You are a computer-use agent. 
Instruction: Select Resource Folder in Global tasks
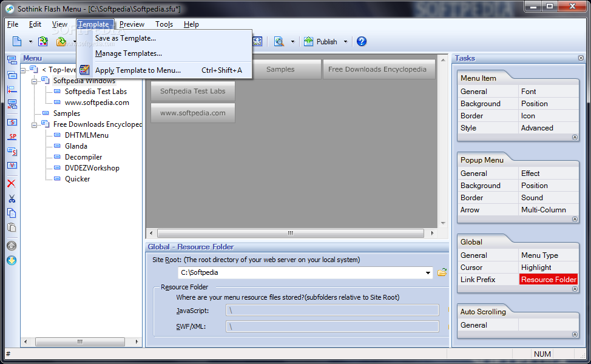click(549, 279)
